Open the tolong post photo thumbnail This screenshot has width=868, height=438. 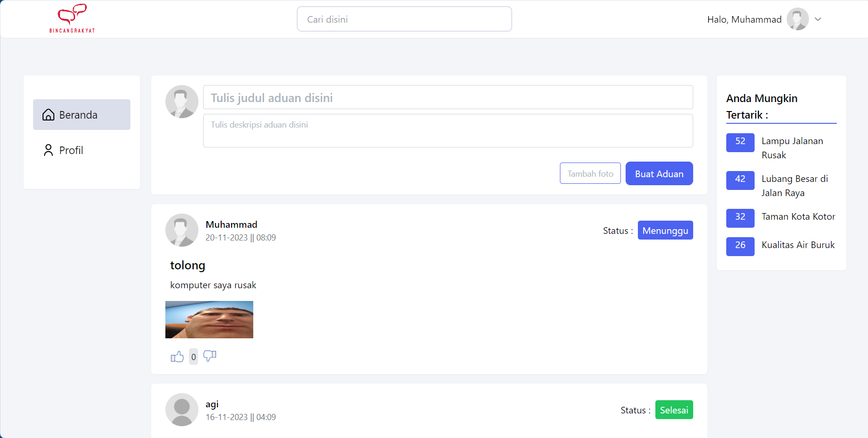click(209, 319)
